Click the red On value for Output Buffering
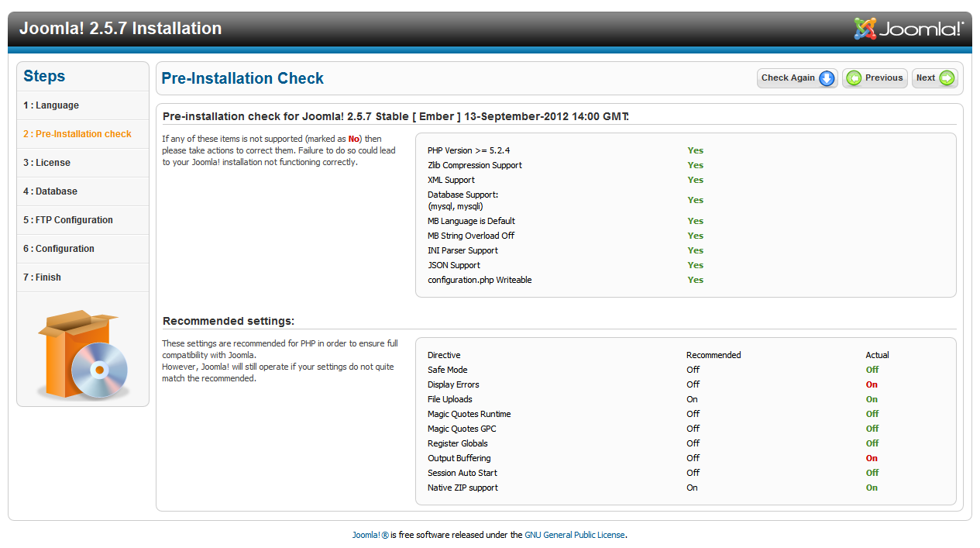Viewport: 980px width, 548px height. [872, 458]
